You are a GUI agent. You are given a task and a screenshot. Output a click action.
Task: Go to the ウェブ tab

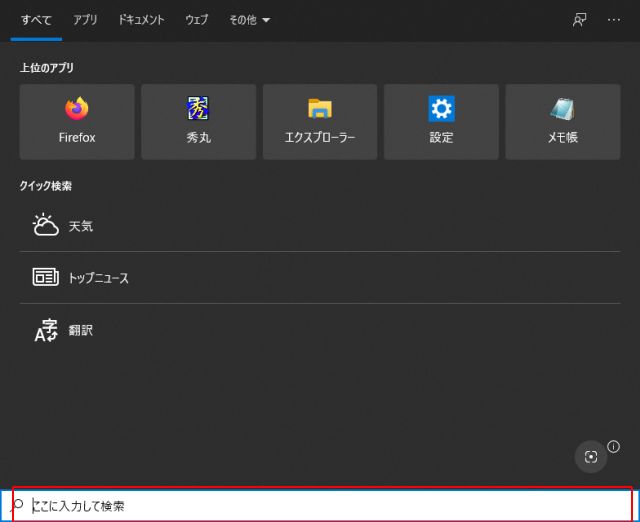(197, 20)
